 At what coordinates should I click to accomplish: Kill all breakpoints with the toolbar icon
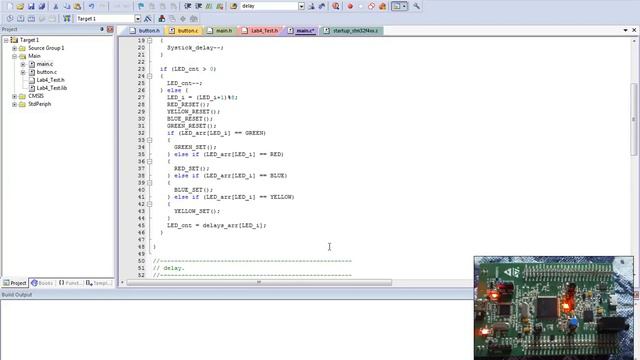click(382, 6)
